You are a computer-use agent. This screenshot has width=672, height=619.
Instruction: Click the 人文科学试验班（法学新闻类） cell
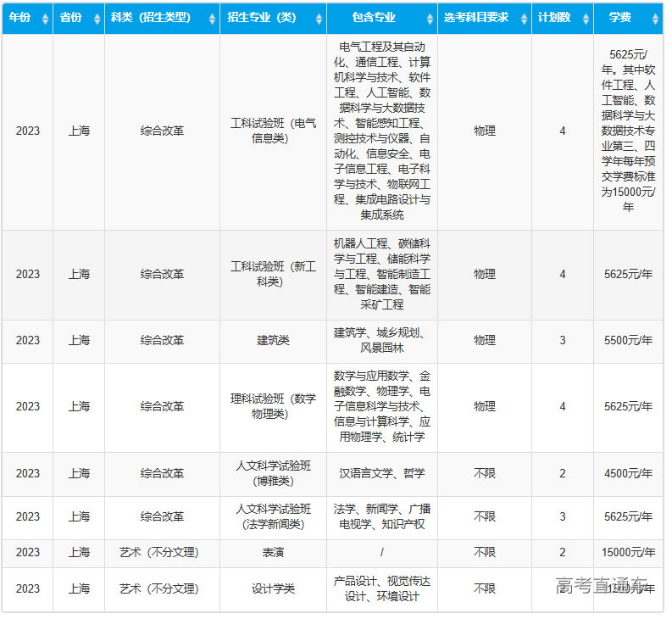pyautogui.click(x=273, y=516)
